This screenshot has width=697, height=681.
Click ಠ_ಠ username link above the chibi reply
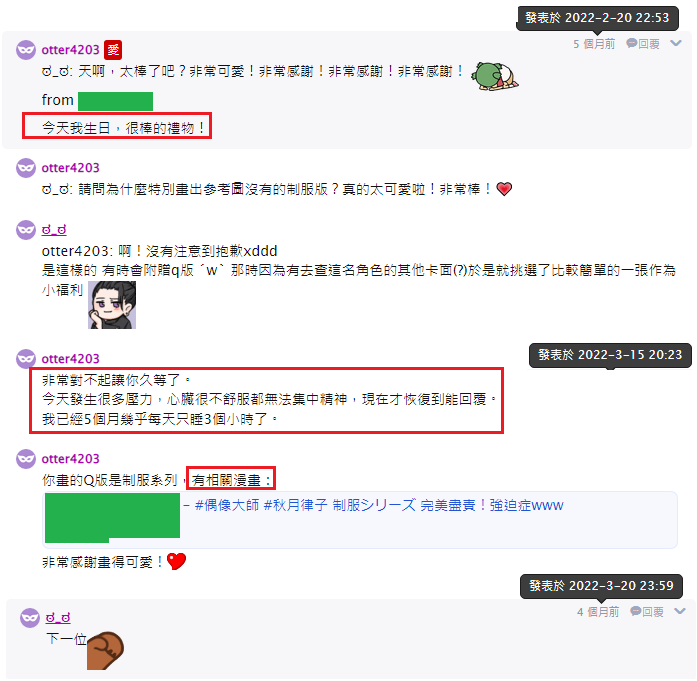click(x=54, y=230)
